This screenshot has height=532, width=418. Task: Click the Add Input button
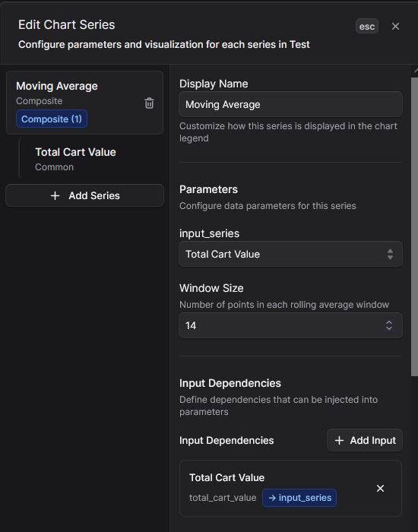(365, 440)
